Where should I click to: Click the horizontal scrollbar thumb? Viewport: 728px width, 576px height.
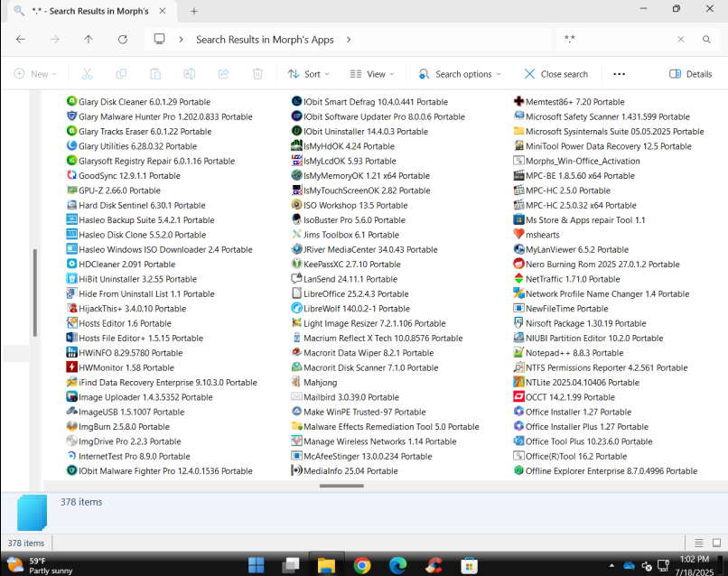click(x=341, y=486)
